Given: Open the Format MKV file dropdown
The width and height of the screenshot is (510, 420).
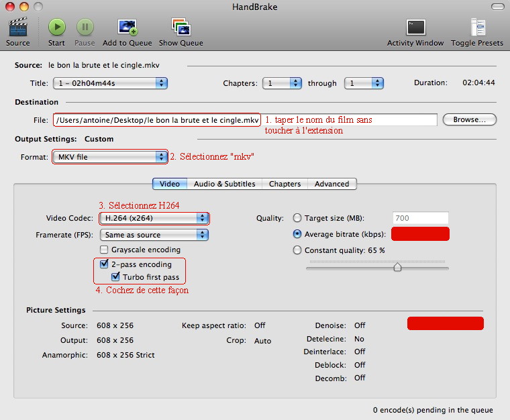Looking at the screenshot, I should tap(110, 157).
